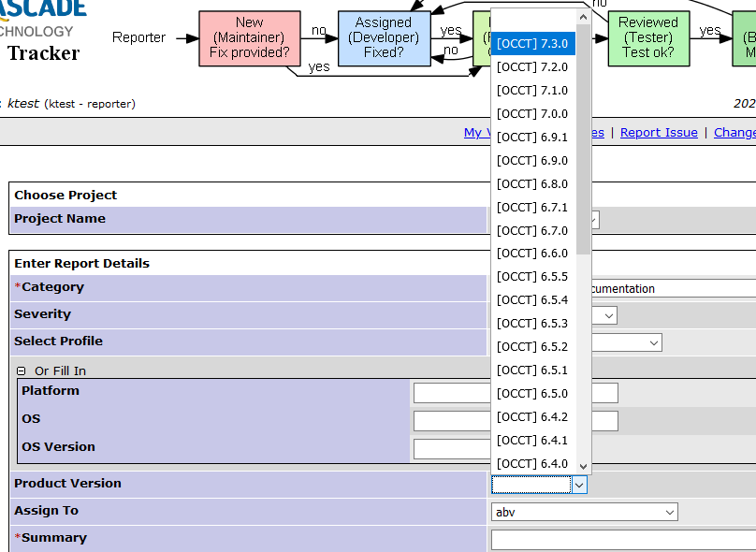This screenshot has width=756, height=552.
Task: Pick [OCCT] 6.9.1 in version list
Action: coord(532,138)
